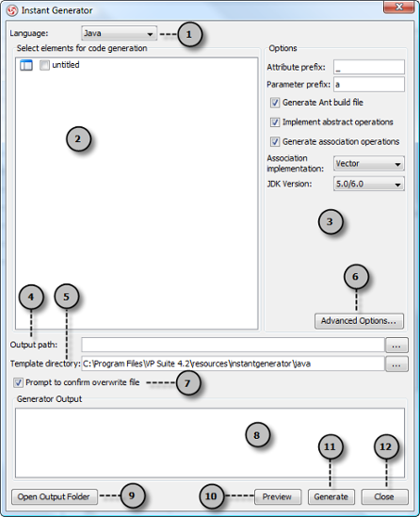The width and height of the screenshot is (420, 517).
Task: Open the JDK Version dropdown
Action: pyautogui.click(x=369, y=184)
